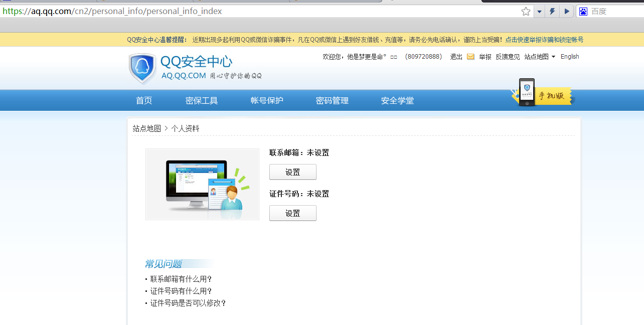
Task: Click the 举报 report link
Action: (485, 57)
